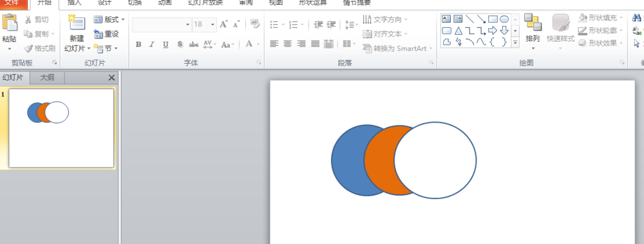
Task: Click the Format Painter (格式刷) brush
Action: (28, 48)
